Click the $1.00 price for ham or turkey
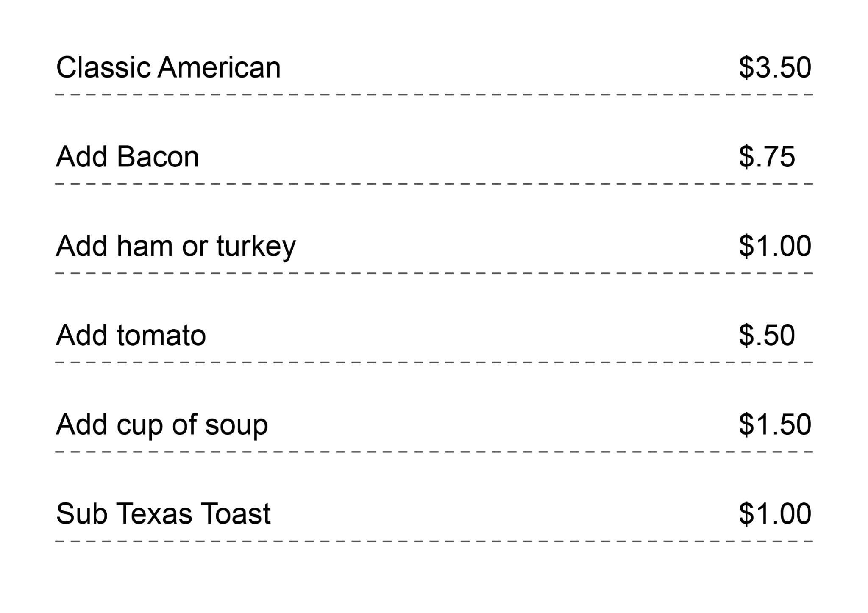Image resolution: width=868 pixels, height=613 pixels. coord(775,246)
